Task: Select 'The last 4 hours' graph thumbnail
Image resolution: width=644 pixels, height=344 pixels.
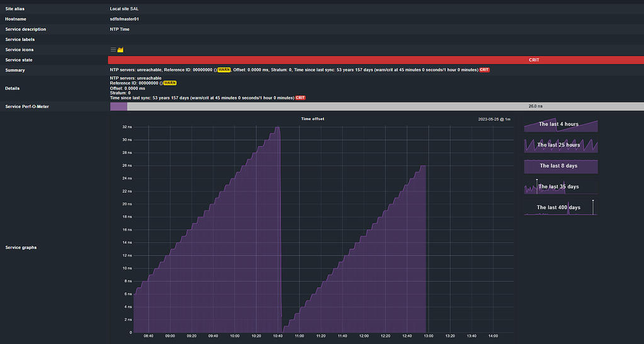Action: [x=561, y=125]
